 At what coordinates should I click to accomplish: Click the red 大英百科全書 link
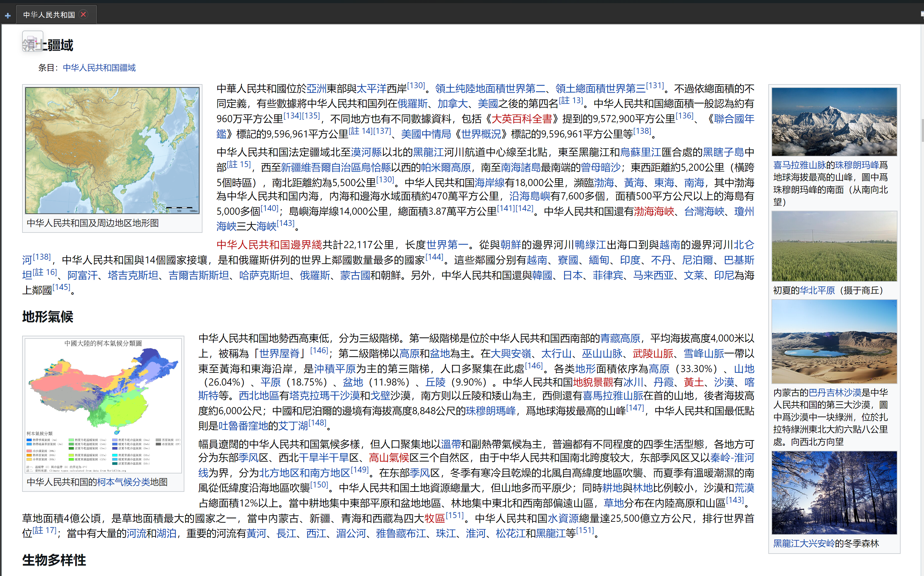point(522,119)
